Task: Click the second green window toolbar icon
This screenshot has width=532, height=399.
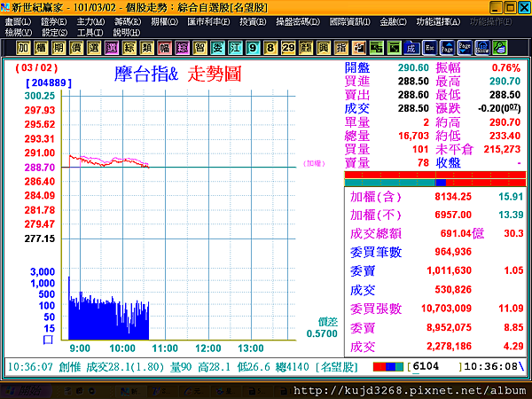Action: [x=394, y=48]
